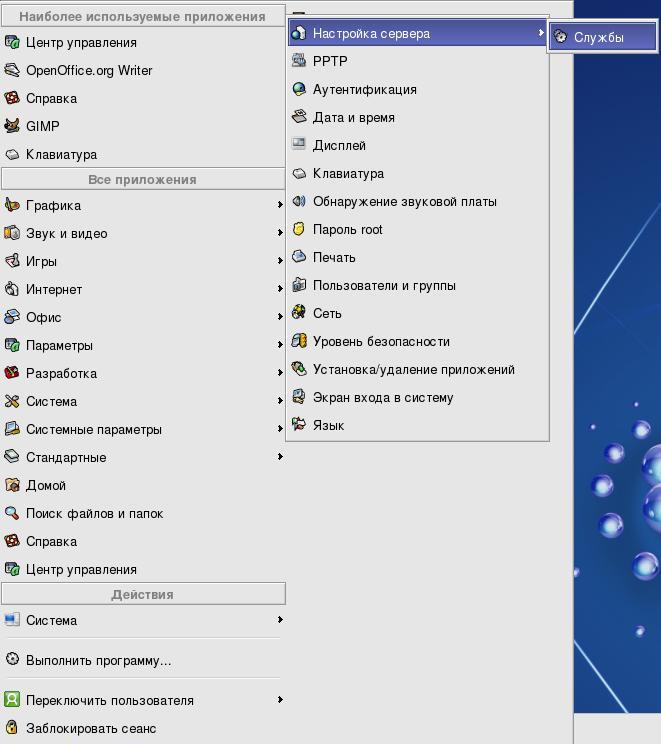This screenshot has width=661, height=744.
Task: Click the Звук и видео icon
Action: point(12,233)
